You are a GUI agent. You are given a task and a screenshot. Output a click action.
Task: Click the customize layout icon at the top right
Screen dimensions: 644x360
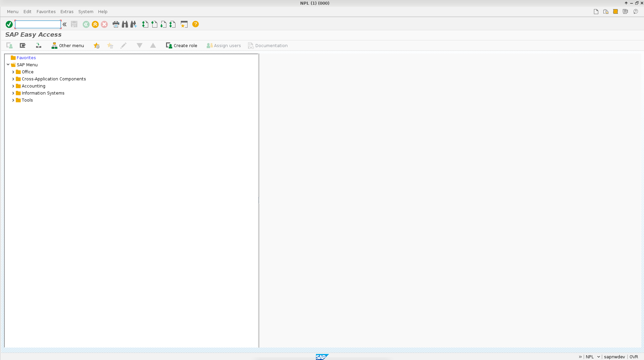(x=625, y=11)
